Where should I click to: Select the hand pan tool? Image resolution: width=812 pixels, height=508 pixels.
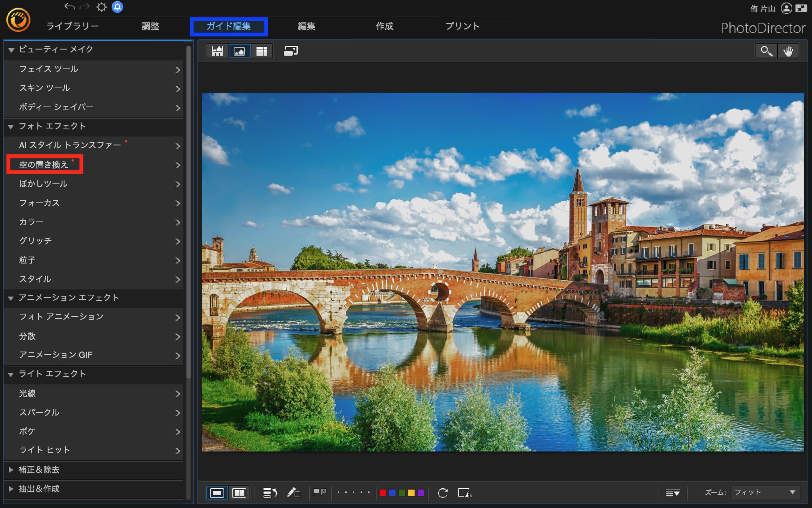pyautogui.click(x=788, y=51)
